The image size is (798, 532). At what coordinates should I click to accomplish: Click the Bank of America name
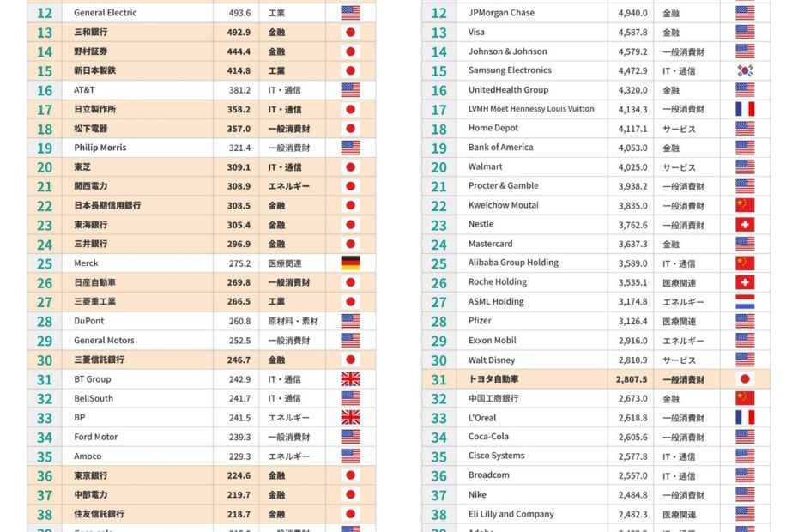coord(501,148)
